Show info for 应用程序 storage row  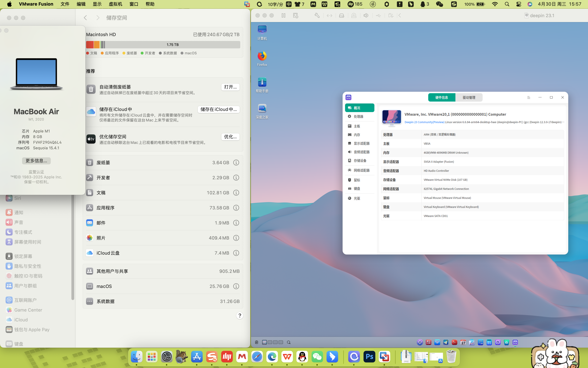pos(236,208)
